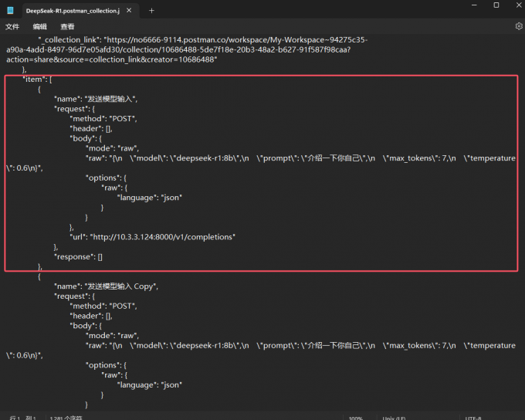The image size is (525, 420).
Task: Click "method": "POST" below 发送模型输入 Copy
Action: 103,307
